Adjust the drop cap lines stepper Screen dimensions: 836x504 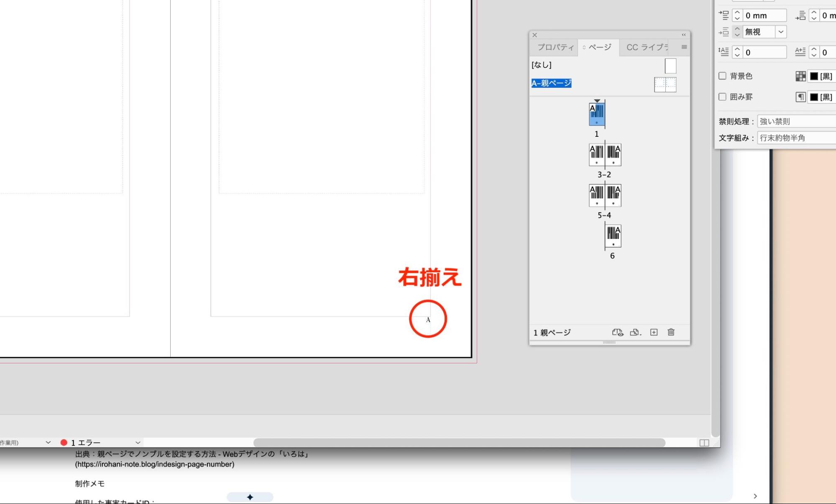737,52
